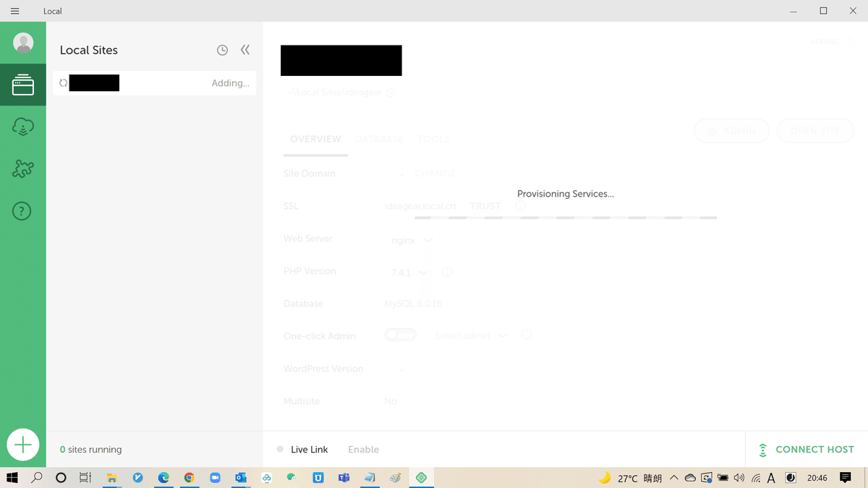This screenshot has width=868, height=488.
Task: Click the info icon beside Select admin
Action: pos(527,335)
